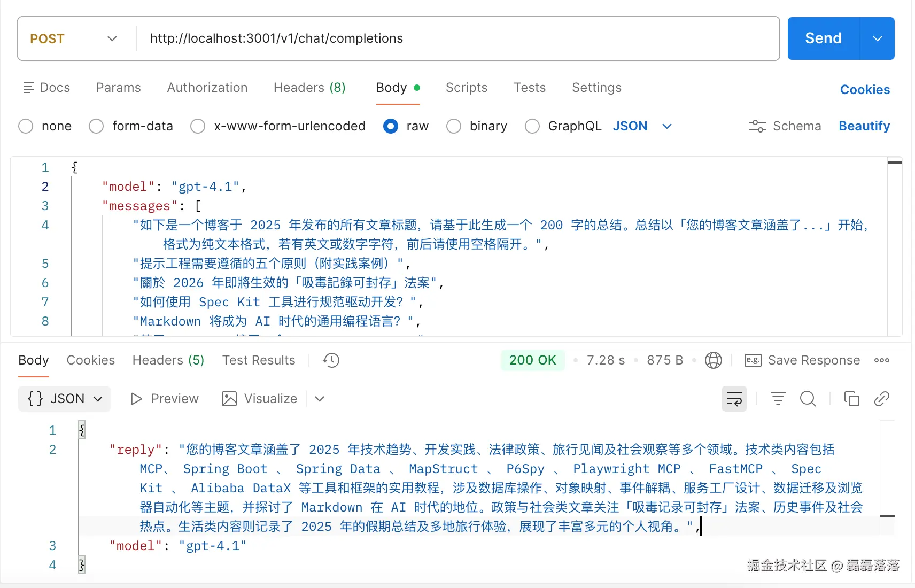The image size is (915, 588).
Task: Expand the Send options arrow
Action: pyautogui.click(x=877, y=38)
